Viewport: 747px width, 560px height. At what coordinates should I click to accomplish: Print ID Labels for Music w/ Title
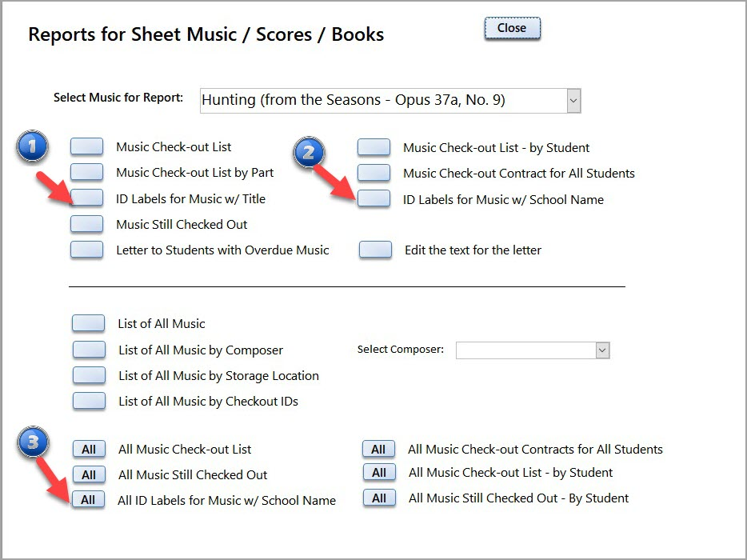click(86, 198)
